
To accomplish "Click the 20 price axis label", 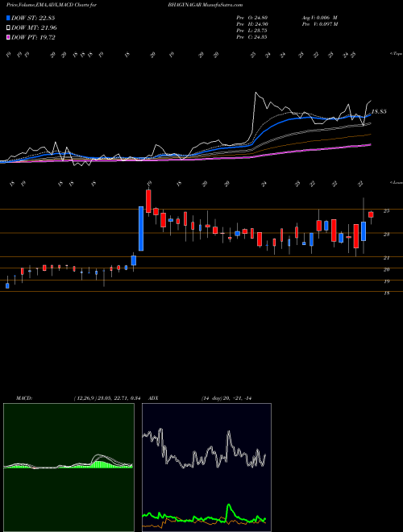I will 386,269.
